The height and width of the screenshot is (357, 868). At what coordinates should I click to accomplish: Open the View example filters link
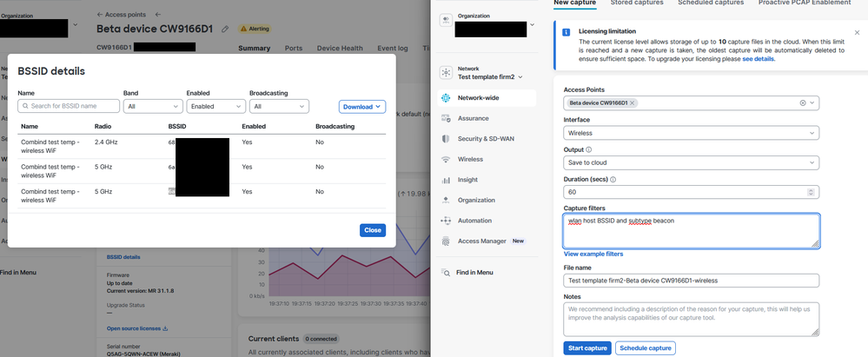pos(593,255)
